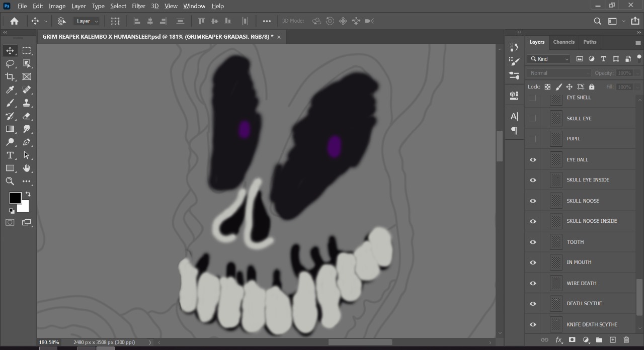The width and height of the screenshot is (644, 350).
Task: Hide the WIRE DEATH layer
Action: point(533,284)
